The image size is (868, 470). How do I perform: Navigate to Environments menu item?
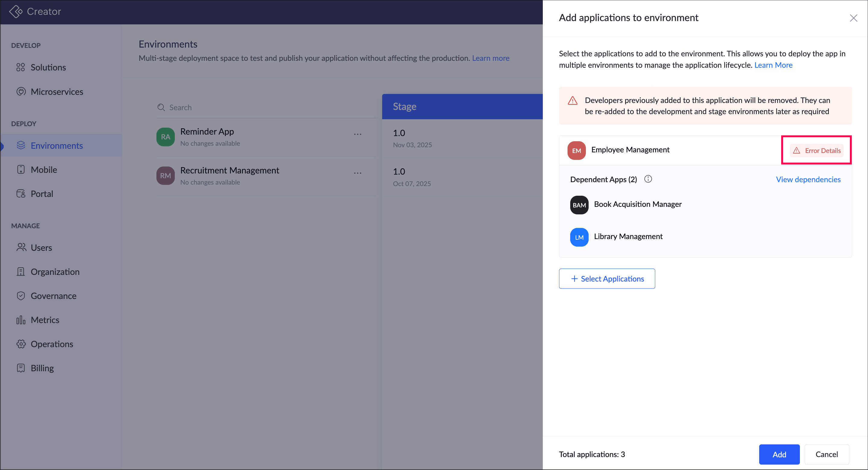click(57, 145)
